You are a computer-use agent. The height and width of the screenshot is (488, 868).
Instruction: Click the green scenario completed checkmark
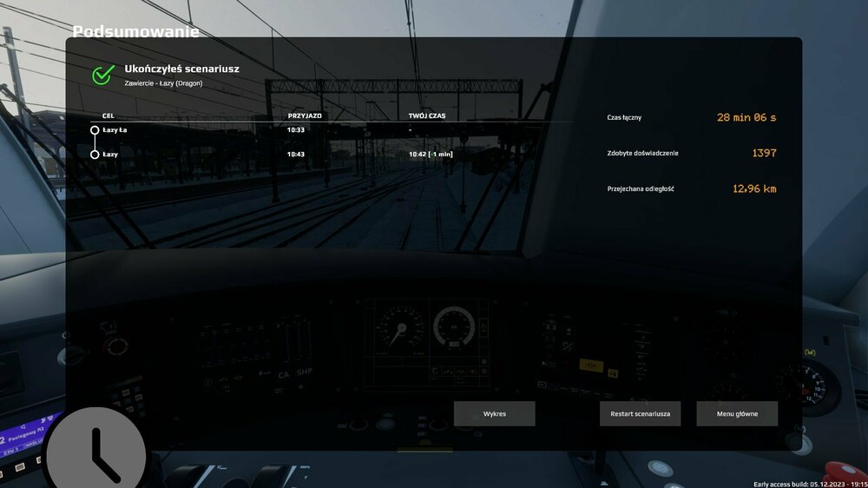[x=103, y=74]
